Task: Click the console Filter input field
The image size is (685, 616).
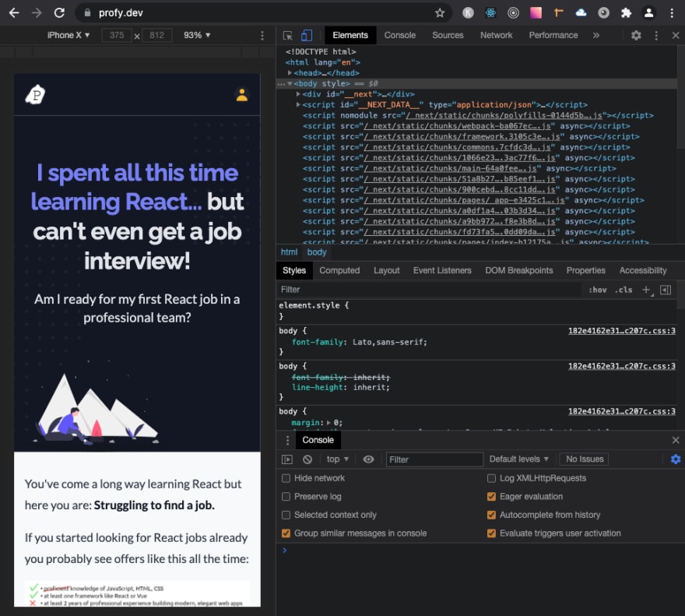Action: (434, 459)
